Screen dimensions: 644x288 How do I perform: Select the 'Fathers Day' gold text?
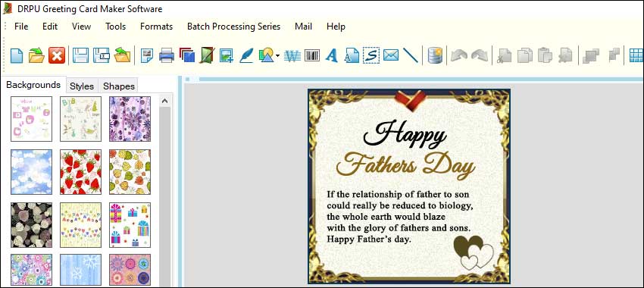405,164
